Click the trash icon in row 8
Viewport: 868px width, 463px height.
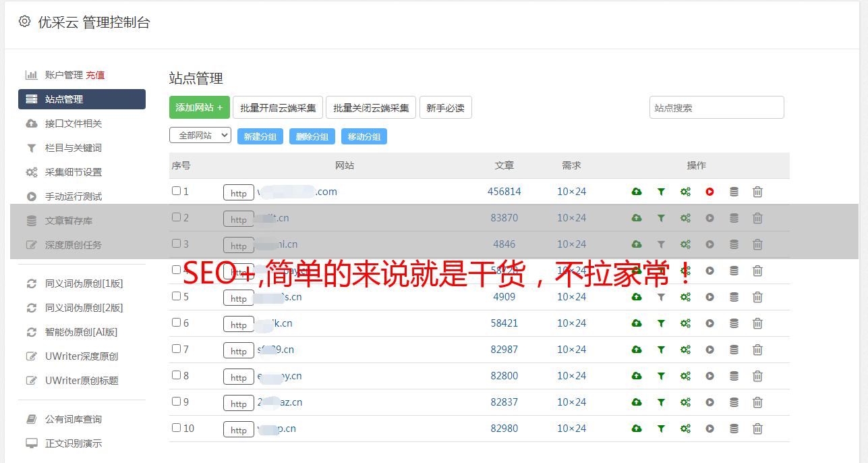point(757,376)
